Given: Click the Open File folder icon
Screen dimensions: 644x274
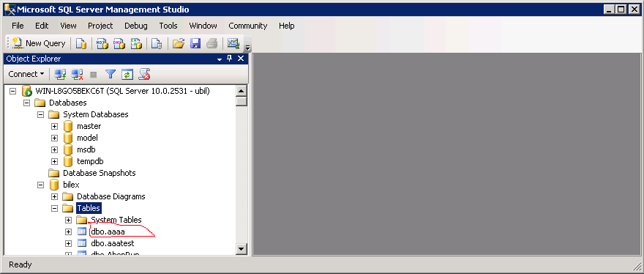Looking at the screenshot, I should coord(178,43).
